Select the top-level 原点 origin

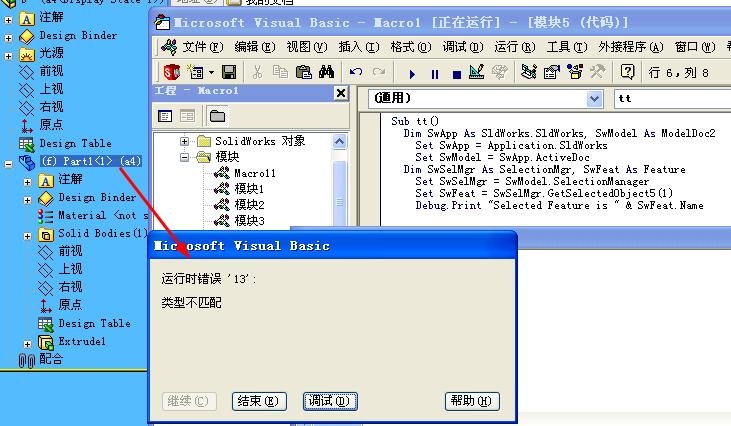51,125
